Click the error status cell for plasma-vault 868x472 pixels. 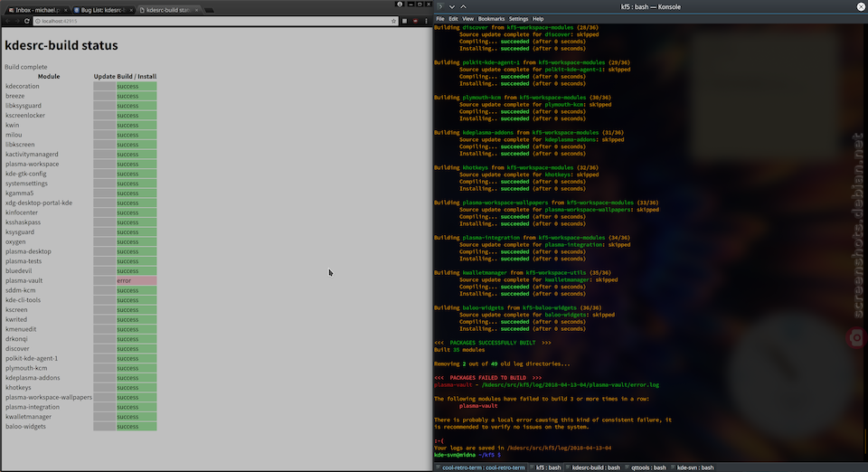(137, 280)
